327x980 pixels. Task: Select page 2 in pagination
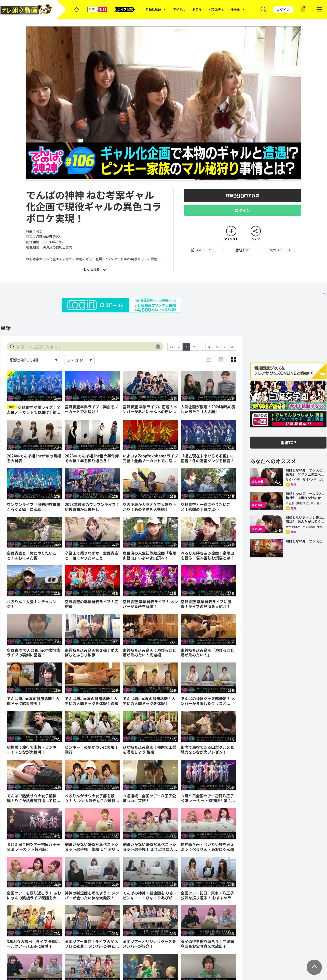click(194, 347)
